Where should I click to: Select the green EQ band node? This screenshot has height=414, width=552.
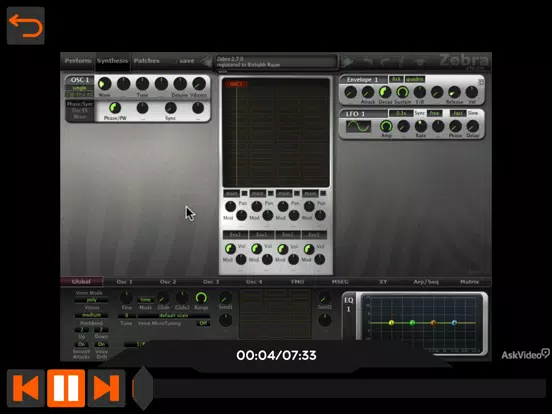[x=412, y=322]
